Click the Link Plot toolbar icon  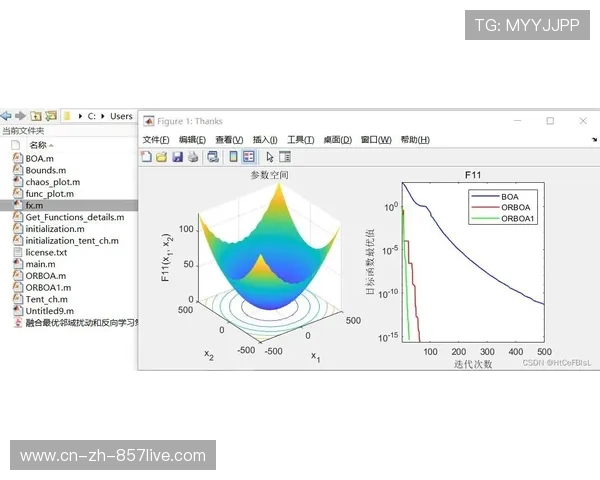coord(212,157)
